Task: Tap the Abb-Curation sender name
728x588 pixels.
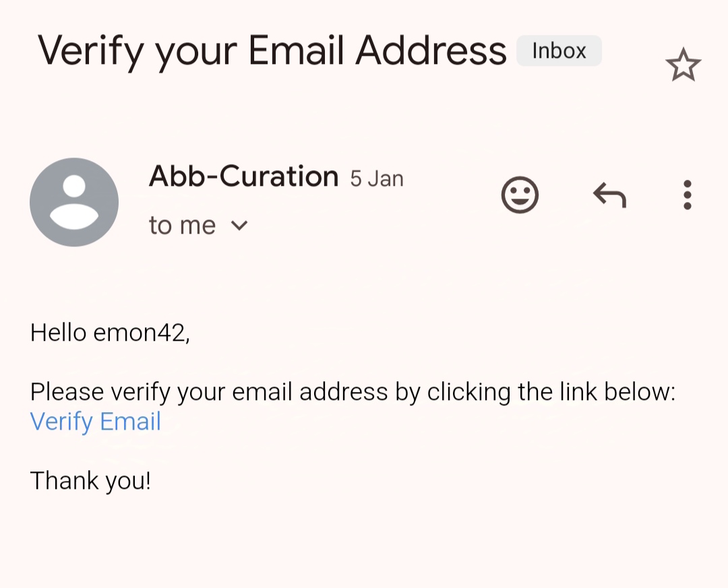Action: click(x=243, y=176)
